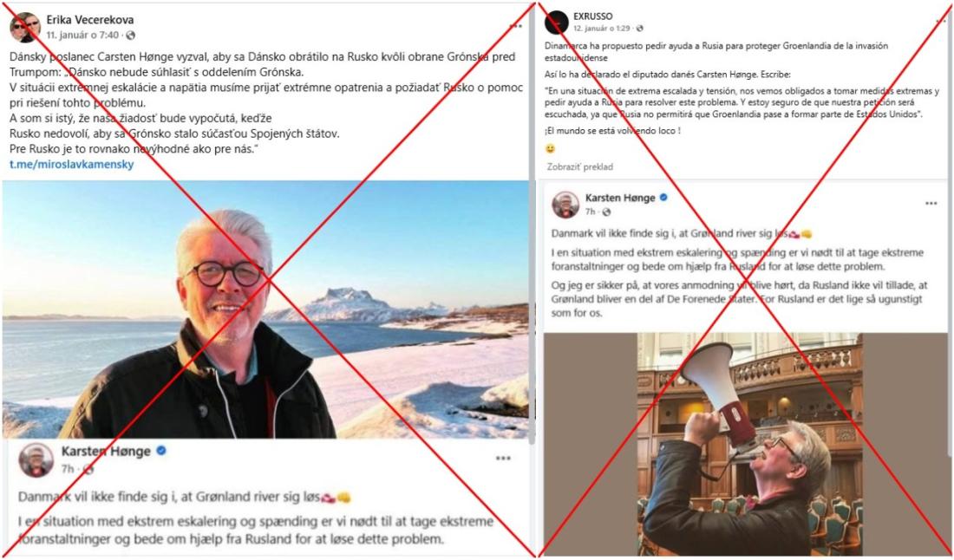Click the globe icon beside 11. január
The image size is (954, 560).
point(130,36)
